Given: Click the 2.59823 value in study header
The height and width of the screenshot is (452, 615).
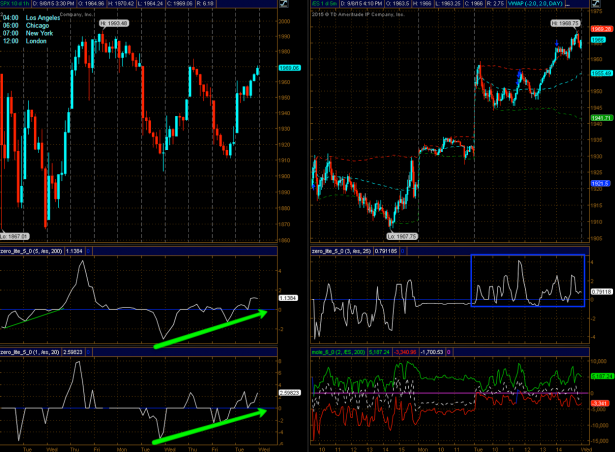Looking at the screenshot, I should pyautogui.click(x=73, y=352).
